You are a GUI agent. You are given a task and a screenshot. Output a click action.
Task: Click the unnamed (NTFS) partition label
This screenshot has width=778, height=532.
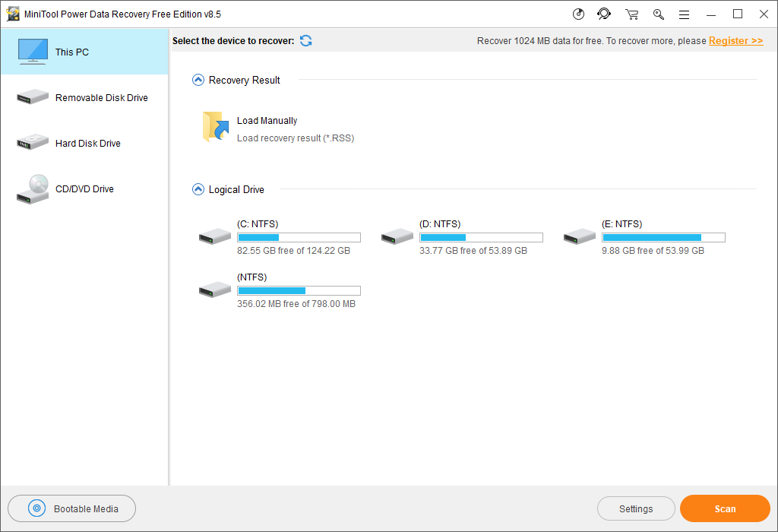pyautogui.click(x=251, y=277)
